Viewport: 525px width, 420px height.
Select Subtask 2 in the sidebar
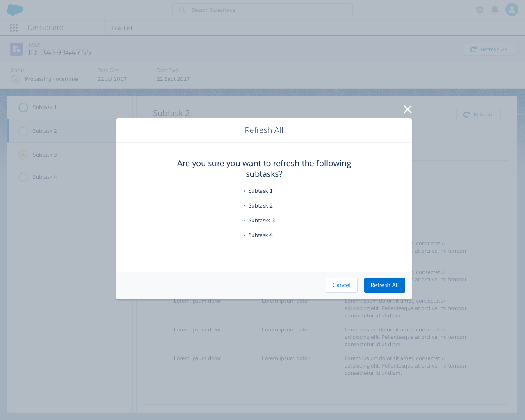coord(45,131)
